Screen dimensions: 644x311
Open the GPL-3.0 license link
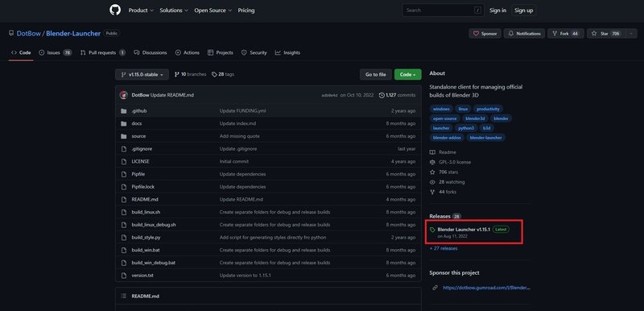(450, 162)
